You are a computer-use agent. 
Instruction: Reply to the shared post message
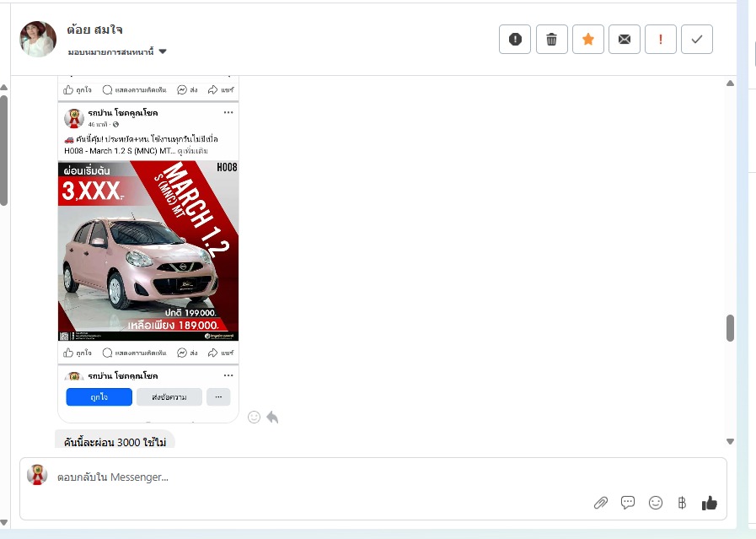[272, 417]
